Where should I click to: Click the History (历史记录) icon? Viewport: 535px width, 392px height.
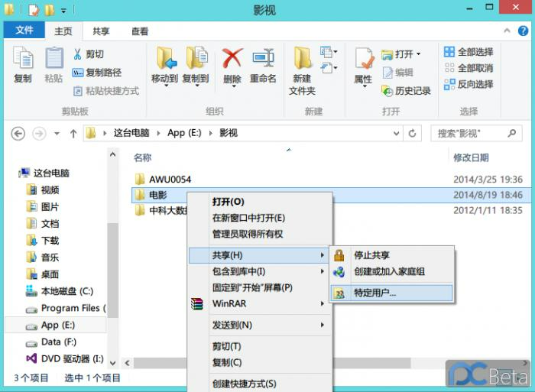tap(387, 91)
